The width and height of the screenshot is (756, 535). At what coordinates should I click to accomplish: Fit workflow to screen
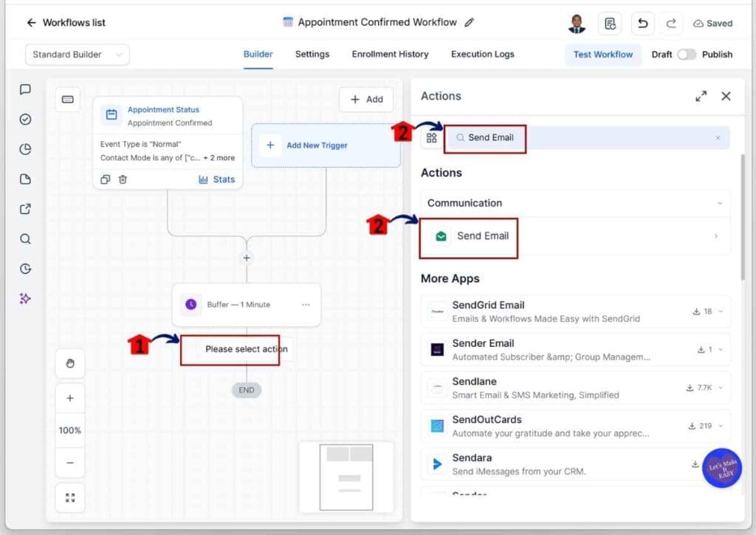click(70, 497)
